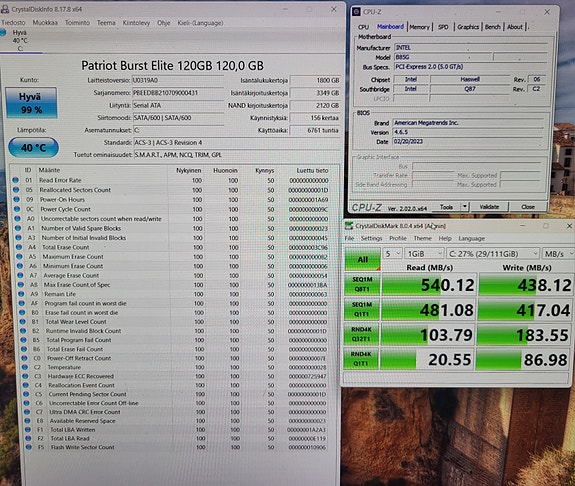Click the Validate button in CPU-Z
The width and height of the screenshot is (575, 486).
[x=489, y=207]
